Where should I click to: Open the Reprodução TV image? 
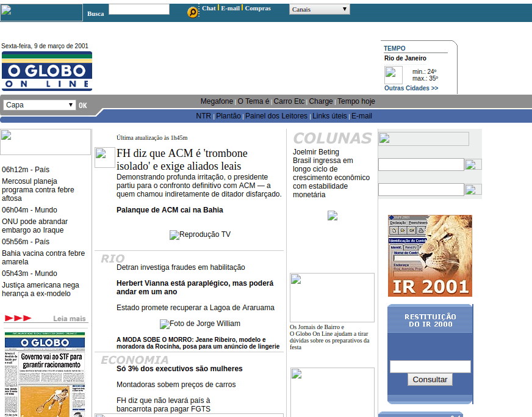click(x=200, y=234)
